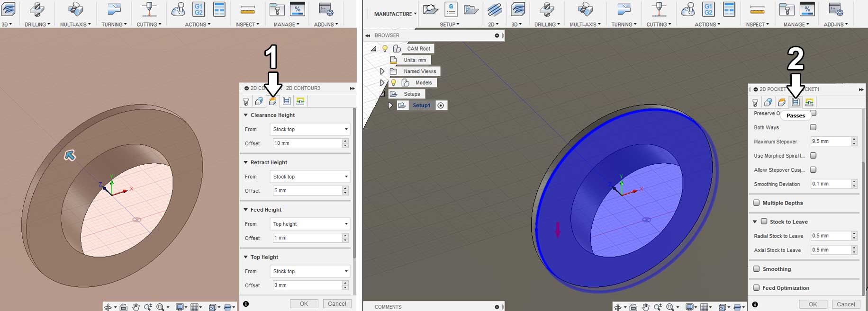Enable Allow Stepover Cusps checkbox

pyautogui.click(x=813, y=169)
